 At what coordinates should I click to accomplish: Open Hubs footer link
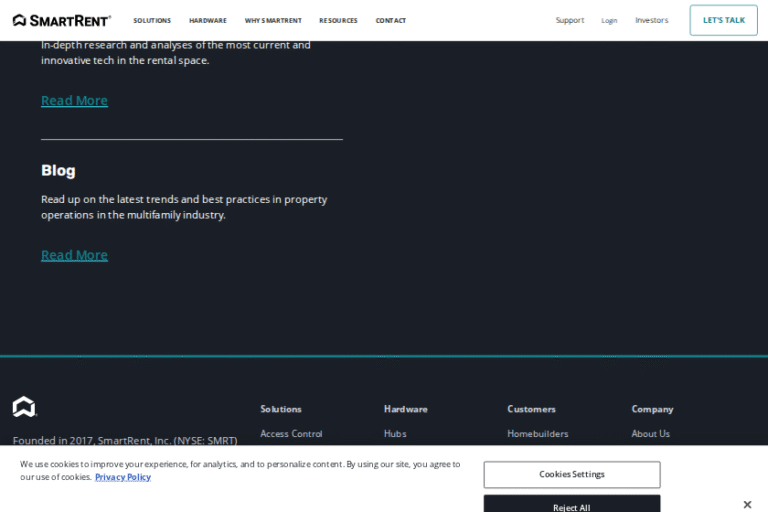395,434
